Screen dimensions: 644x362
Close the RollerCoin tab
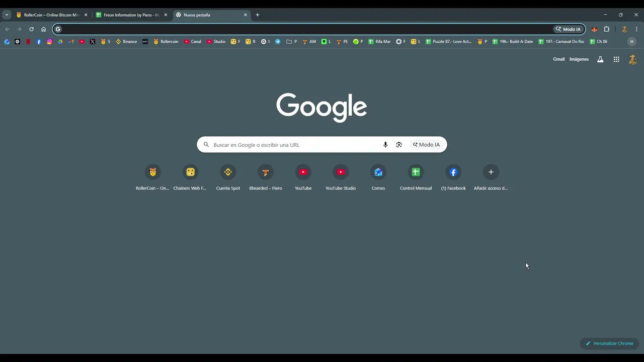(x=86, y=15)
